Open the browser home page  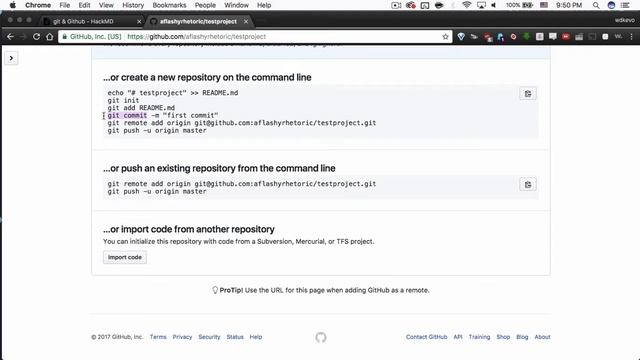pos(49,37)
